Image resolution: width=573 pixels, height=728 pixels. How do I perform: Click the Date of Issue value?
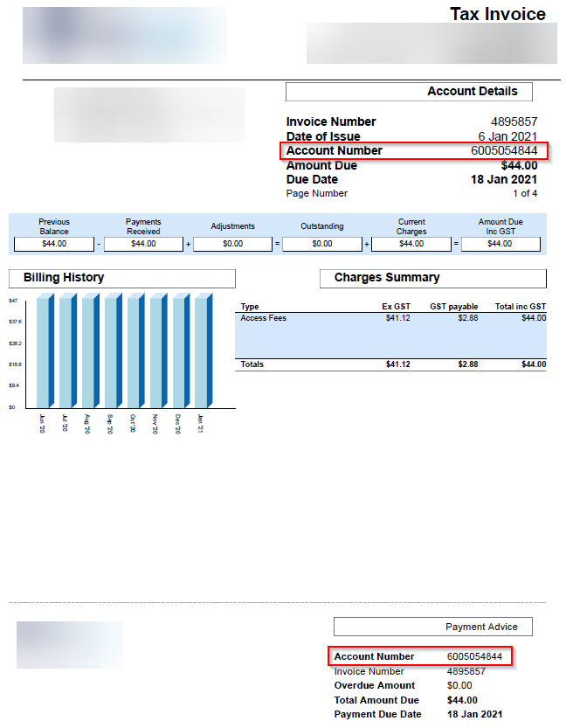click(507, 136)
